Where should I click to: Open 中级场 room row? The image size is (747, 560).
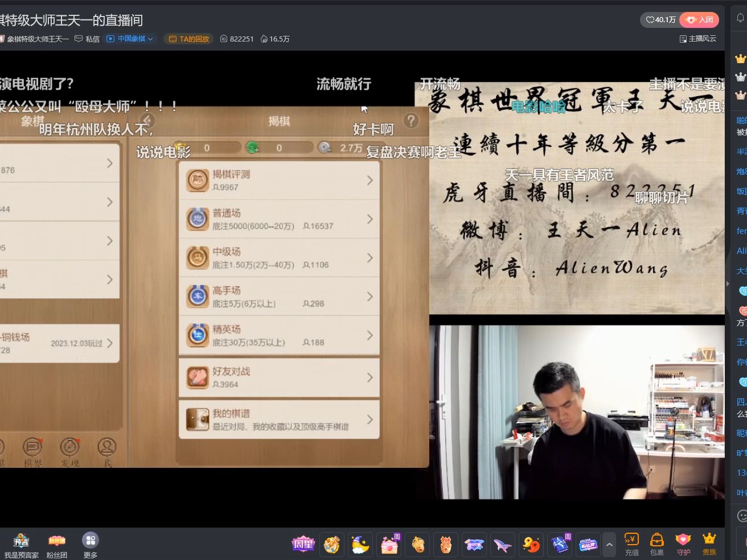pyautogui.click(x=279, y=257)
